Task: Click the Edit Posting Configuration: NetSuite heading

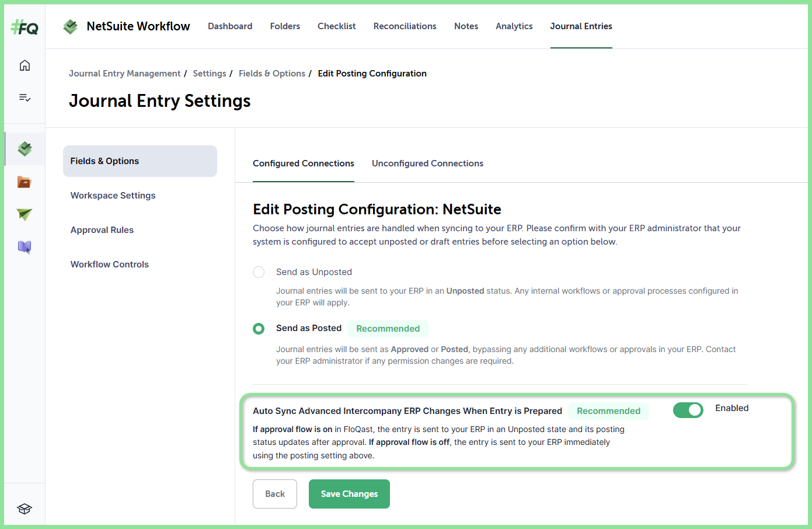Action: click(377, 209)
